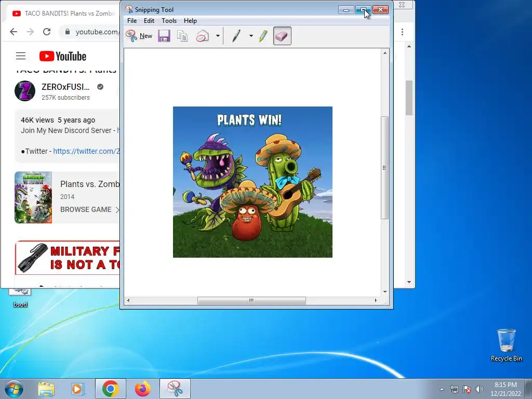This screenshot has height=399, width=532.
Task: Click Snipping Tool horizontal scrollbar thumb
Action: 251,300
